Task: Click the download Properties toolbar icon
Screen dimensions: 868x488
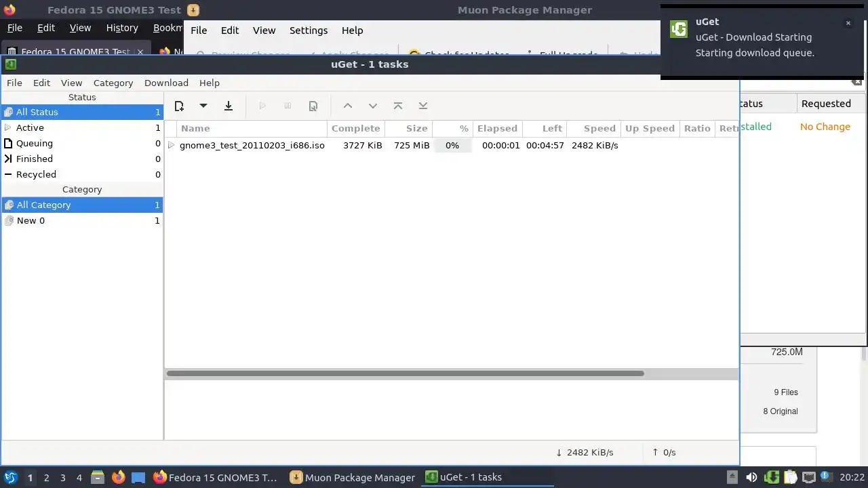Action: (x=313, y=106)
